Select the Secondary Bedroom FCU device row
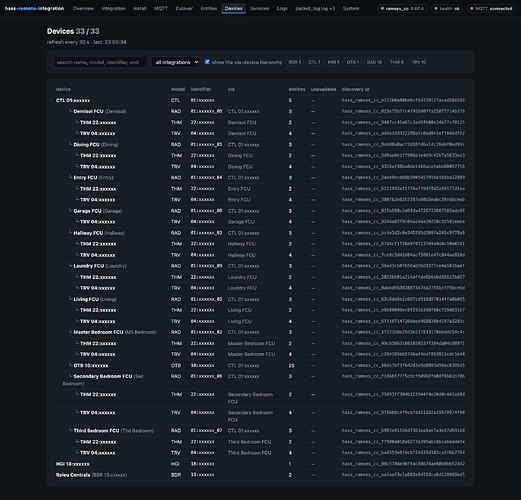 tap(260, 380)
